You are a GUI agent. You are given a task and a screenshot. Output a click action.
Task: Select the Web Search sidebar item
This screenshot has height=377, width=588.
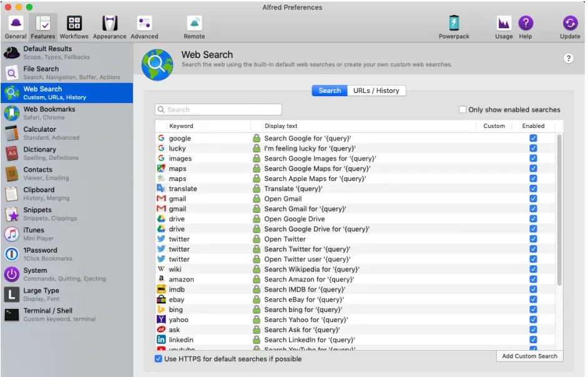[67, 92]
